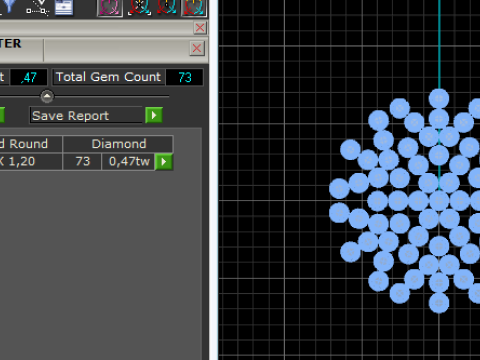Viewport: 480px width, 360px height.
Task: Open the blue report document icon
Action: 64,7
